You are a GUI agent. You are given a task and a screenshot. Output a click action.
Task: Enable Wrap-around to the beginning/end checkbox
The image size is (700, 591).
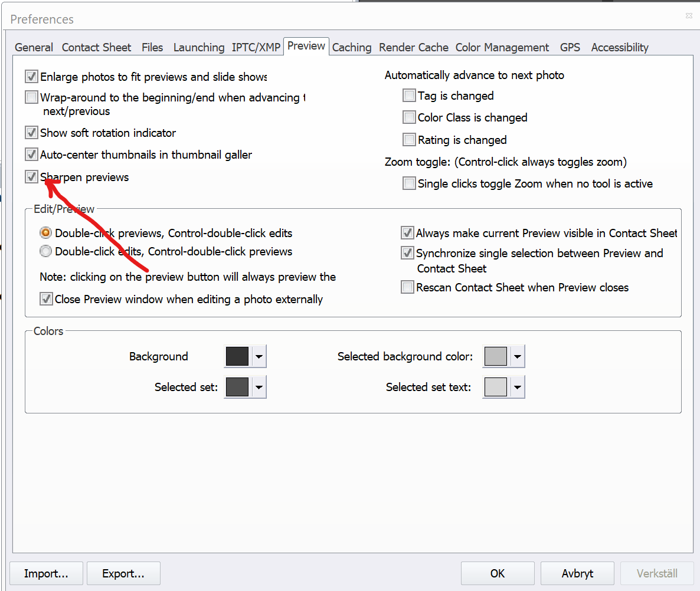tap(31, 97)
